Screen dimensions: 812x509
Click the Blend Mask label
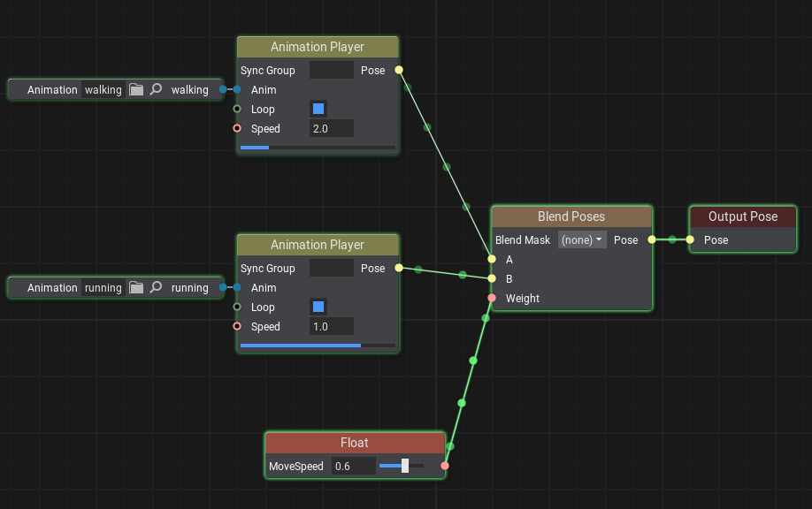[x=523, y=240]
